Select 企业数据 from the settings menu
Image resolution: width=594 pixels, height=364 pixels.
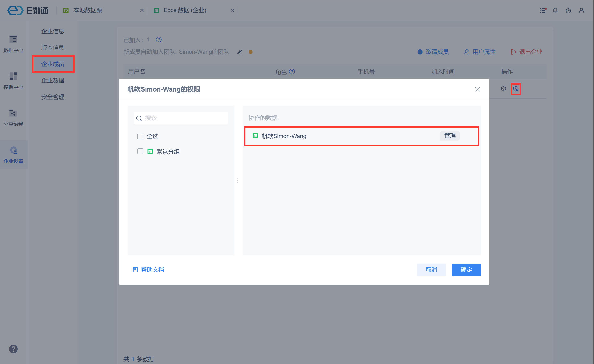click(53, 80)
